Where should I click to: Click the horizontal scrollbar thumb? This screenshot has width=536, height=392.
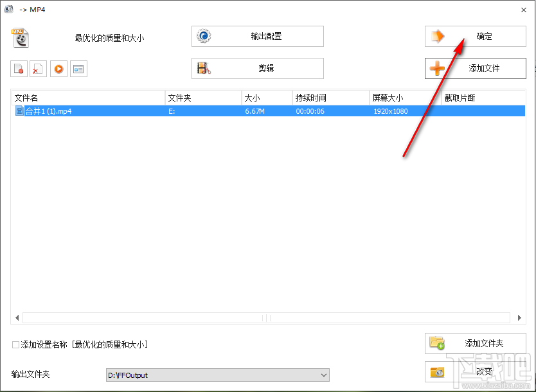coord(266,318)
